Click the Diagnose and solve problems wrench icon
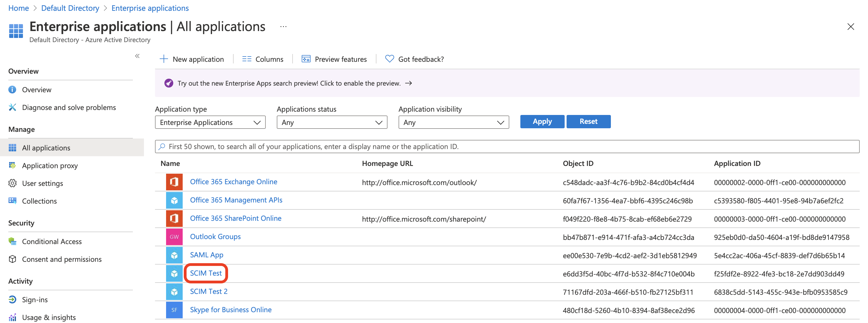Screen dimensions: 868x323 click(x=12, y=107)
